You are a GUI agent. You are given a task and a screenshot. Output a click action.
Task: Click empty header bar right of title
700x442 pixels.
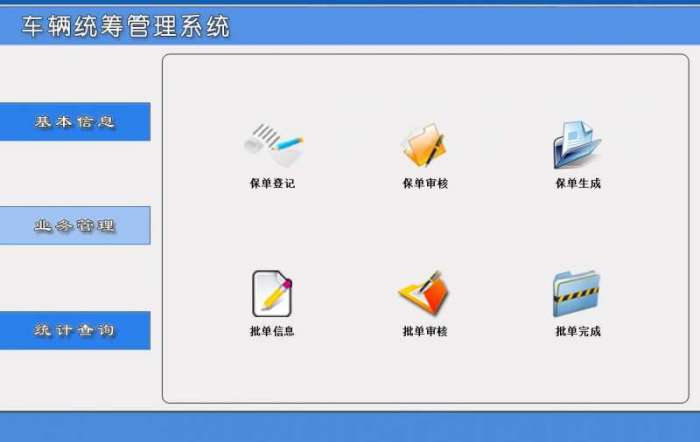pyautogui.click(x=464, y=25)
